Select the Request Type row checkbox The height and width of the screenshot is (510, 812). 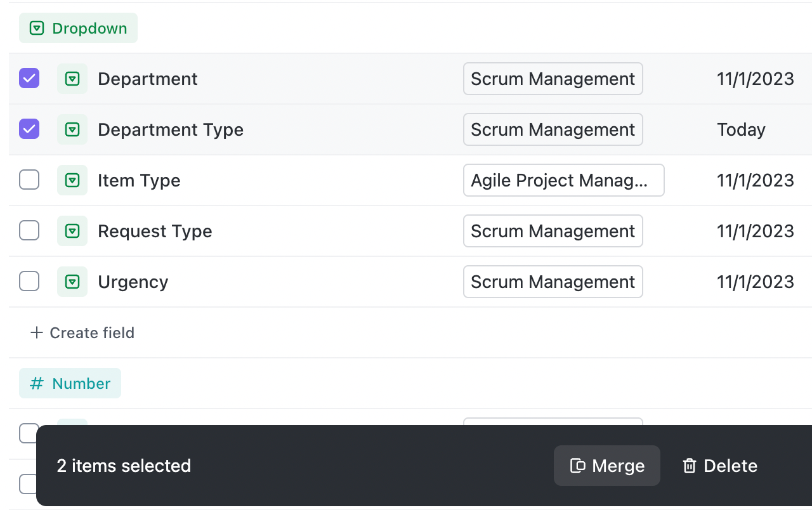29,231
